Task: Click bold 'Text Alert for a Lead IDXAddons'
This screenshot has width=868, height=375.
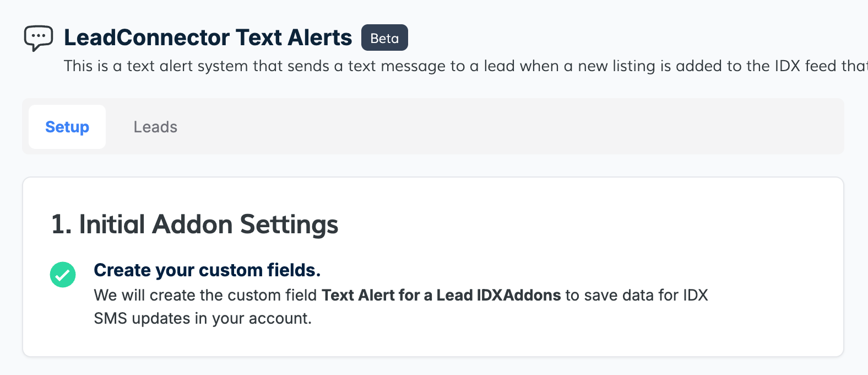Action: 441,295
